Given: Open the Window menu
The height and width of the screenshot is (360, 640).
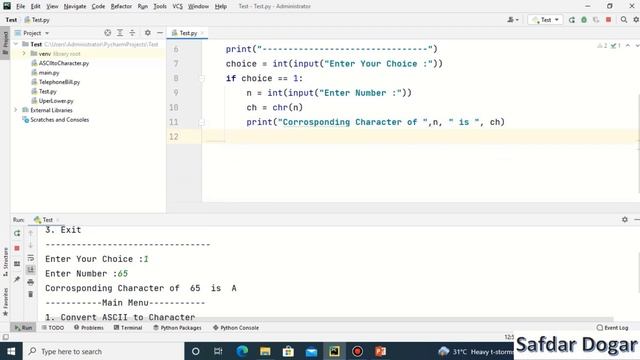Looking at the screenshot, I should click(x=198, y=7).
